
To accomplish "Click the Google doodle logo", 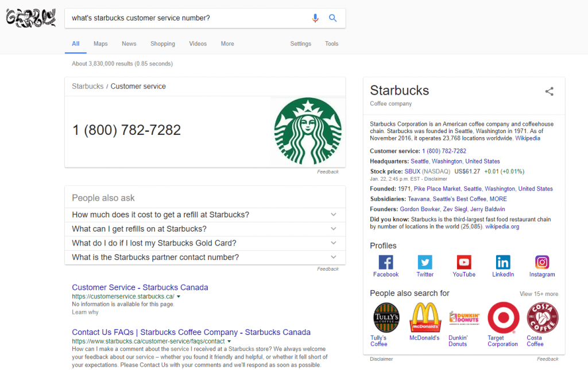I will tap(31, 18).
